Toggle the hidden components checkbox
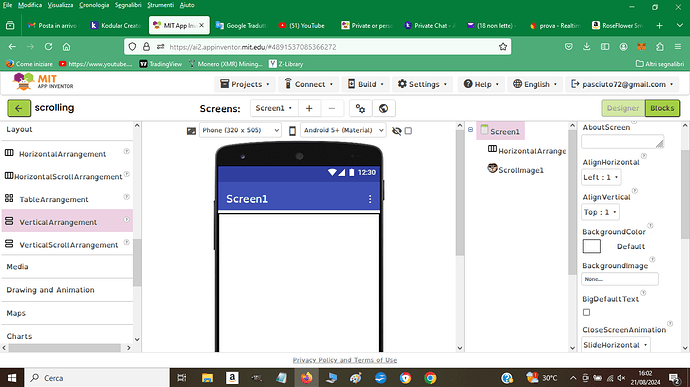 point(408,131)
